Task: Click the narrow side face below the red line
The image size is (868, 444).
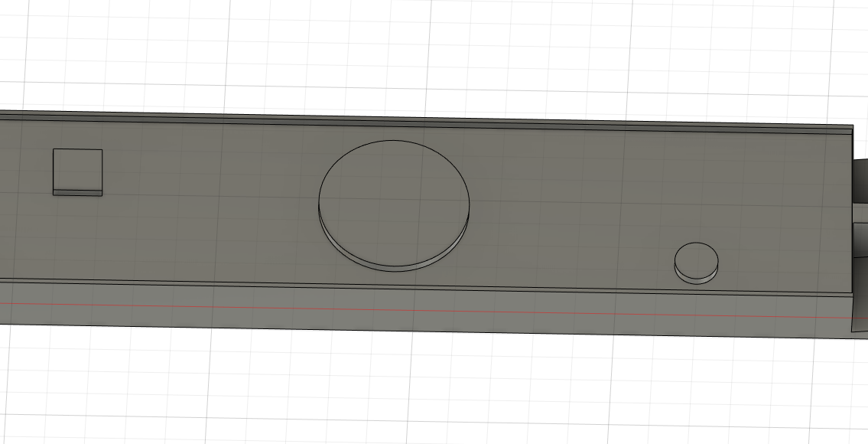Action: [382, 318]
